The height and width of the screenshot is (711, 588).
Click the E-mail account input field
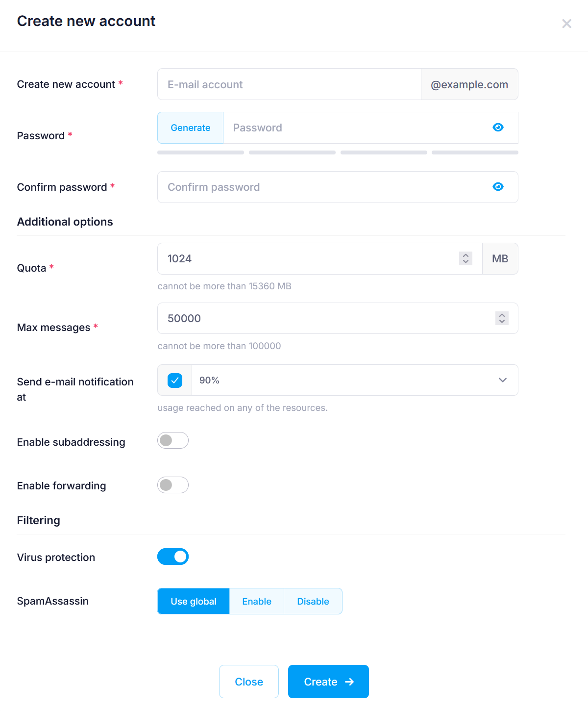pyautogui.click(x=289, y=84)
